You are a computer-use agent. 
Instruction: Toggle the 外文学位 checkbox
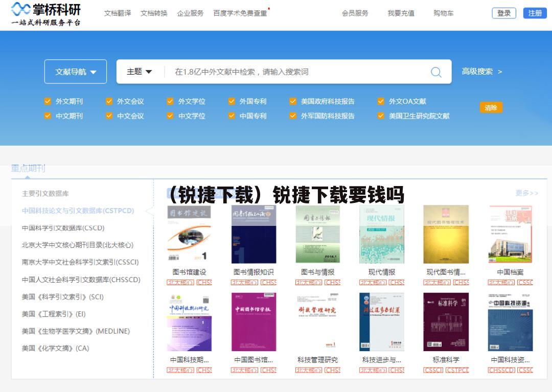(x=170, y=101)
